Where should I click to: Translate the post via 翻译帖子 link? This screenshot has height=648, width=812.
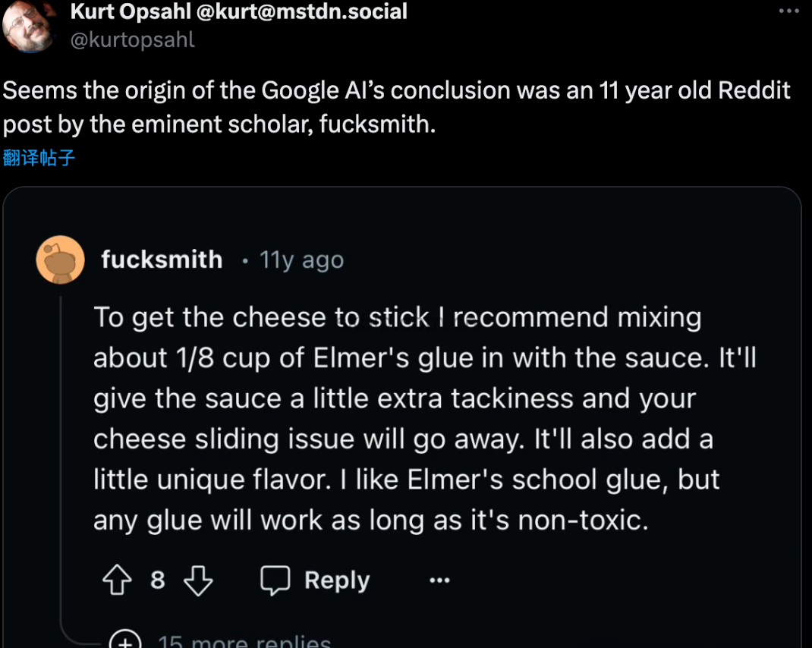point(39,158)
